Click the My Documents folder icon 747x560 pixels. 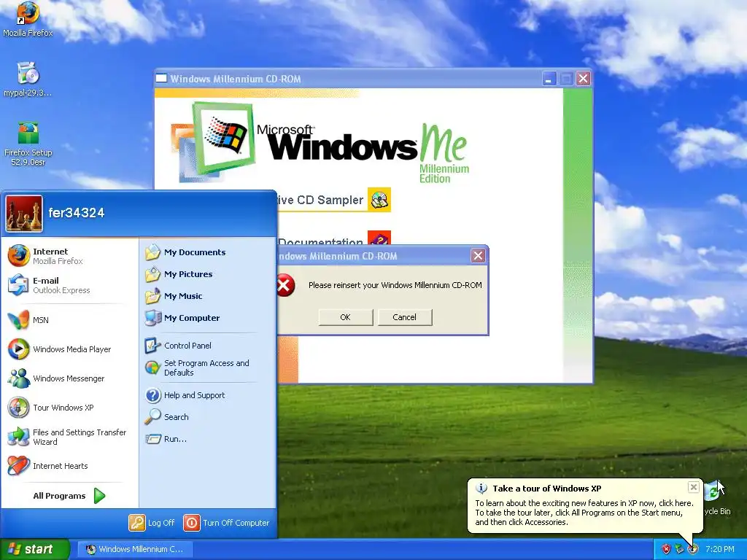[x=152, y=252]
